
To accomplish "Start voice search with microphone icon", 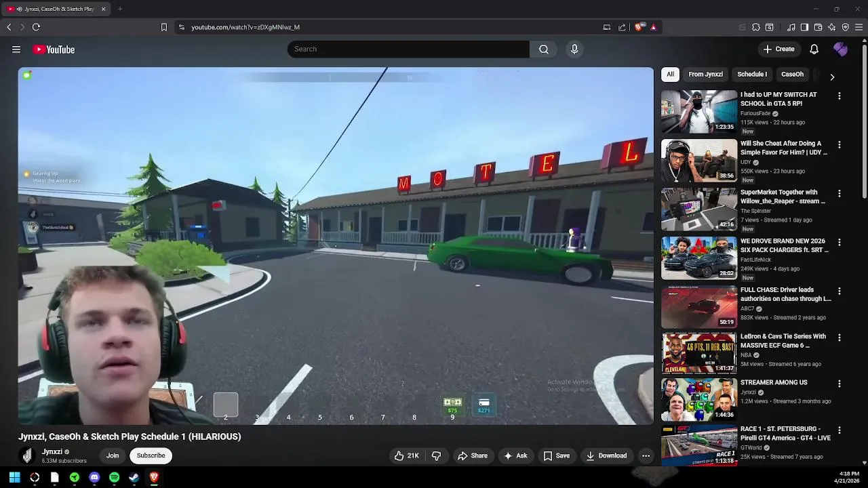I will coord(574,49).
